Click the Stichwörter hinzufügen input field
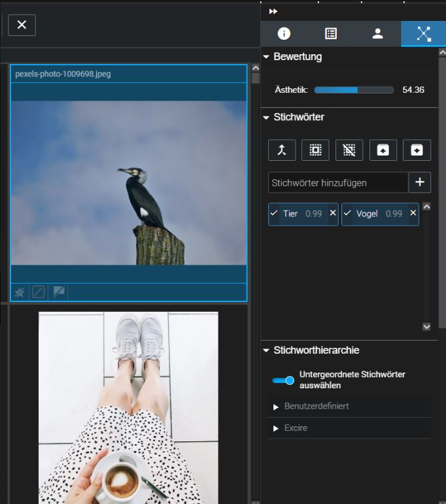The image size is (446, 504). pyautogui.click(x=338, y=183)
